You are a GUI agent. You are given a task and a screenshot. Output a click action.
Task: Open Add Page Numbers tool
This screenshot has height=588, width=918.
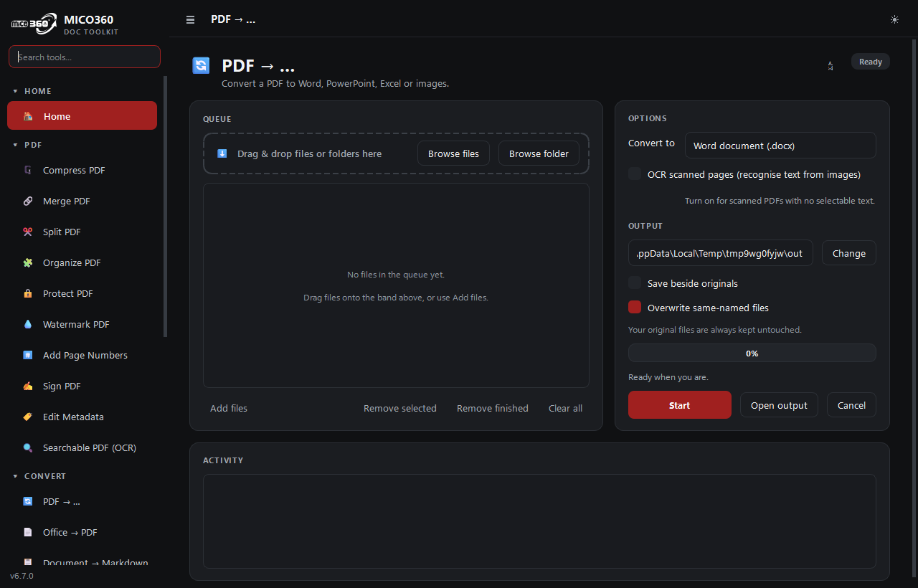(82, 355)
